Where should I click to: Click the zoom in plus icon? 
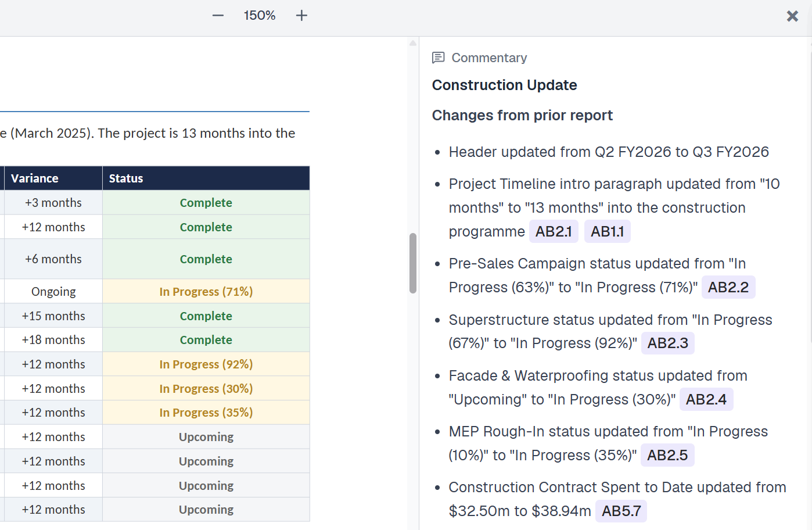[x=301, y=16]
